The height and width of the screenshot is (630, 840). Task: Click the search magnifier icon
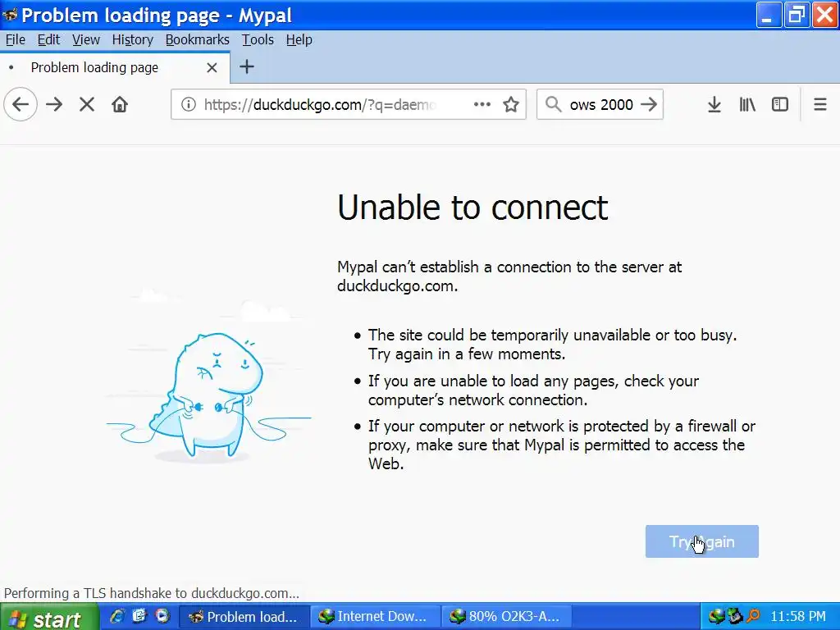point(553,104)
